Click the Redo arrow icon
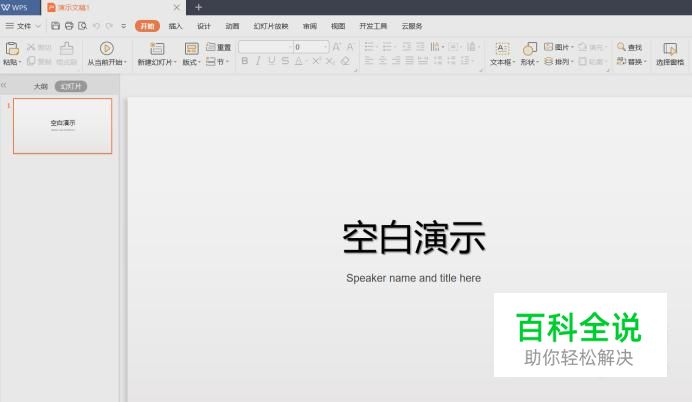The height and width of the screenshot is (402, 692). pyautogui.click(x=109, y=26)
